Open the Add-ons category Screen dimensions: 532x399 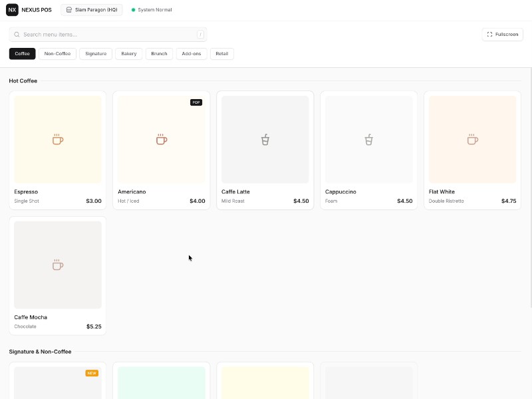tap(191, 54)
